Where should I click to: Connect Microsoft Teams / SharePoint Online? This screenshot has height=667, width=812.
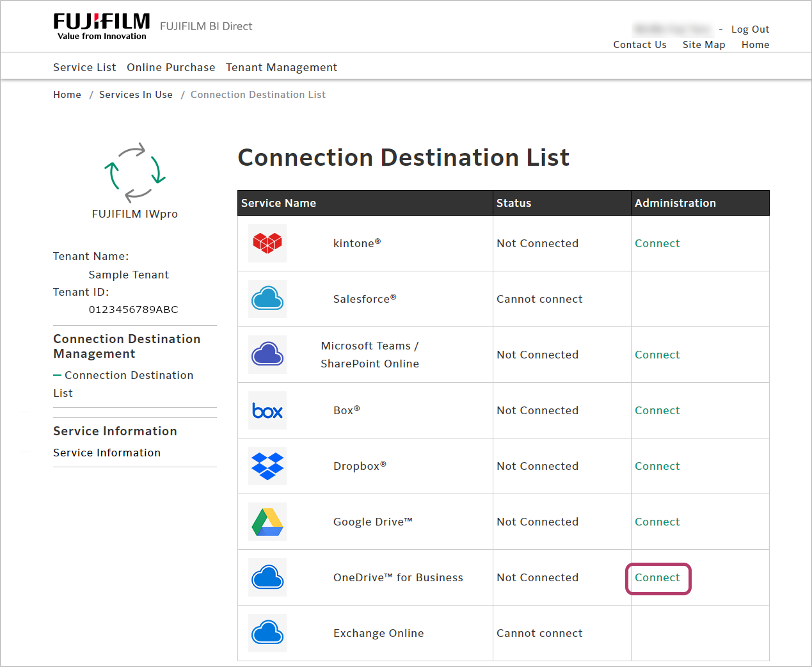(657, 355)
